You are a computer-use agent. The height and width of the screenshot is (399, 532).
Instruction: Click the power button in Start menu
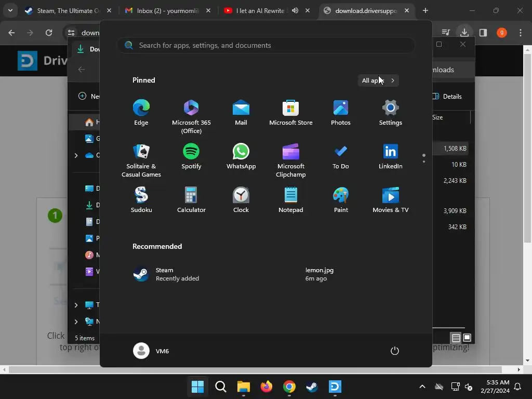tap(395, 351)
